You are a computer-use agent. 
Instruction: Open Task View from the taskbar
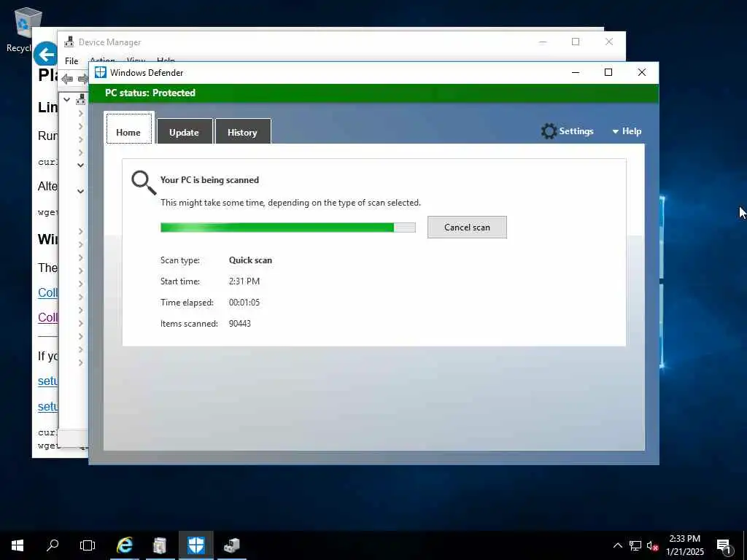(x=88, y=545)
